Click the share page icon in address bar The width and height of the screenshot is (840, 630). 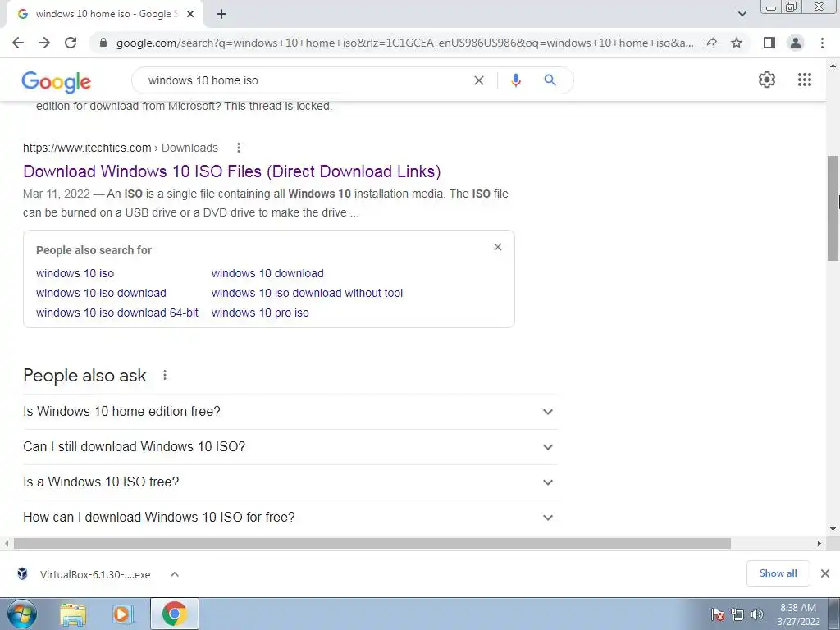pyautogui.click(x=710, y=43)
